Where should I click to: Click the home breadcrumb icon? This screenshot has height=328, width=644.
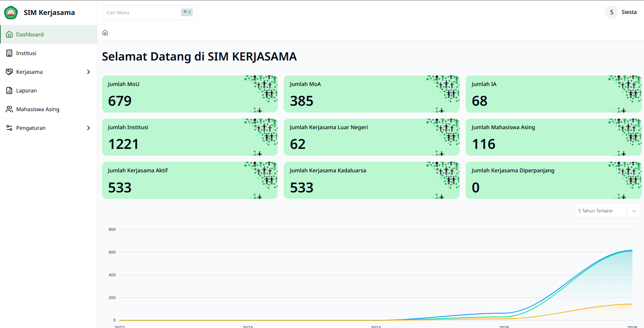click(x=105, y=33)
